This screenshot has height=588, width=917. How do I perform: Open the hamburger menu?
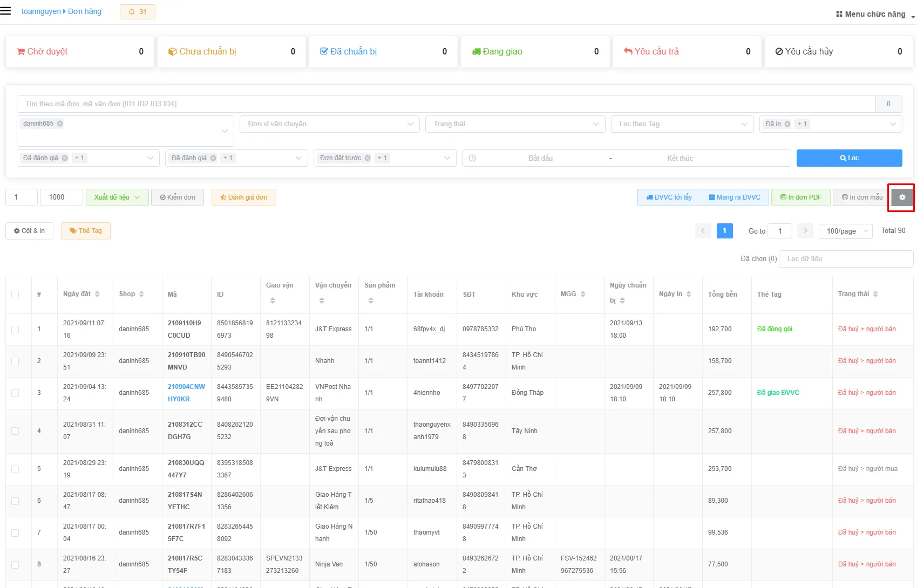click(x=5, y=11)
